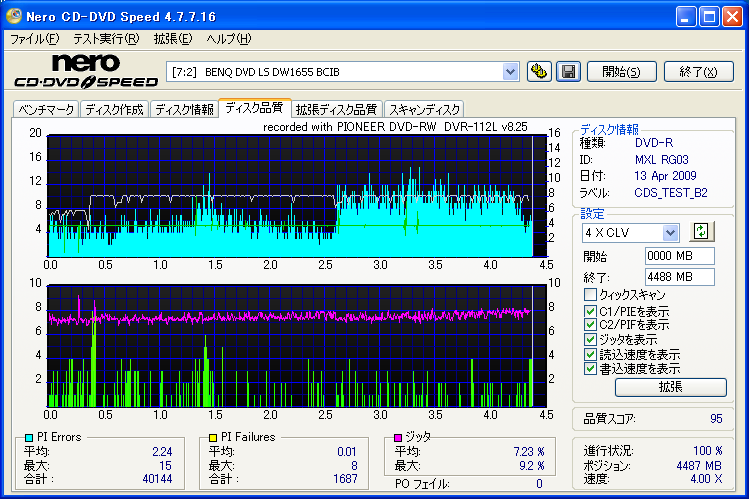This screenshot has width=749, height=499.
Task: Click the jitter maximum 9.2 %
Action: [532, 465]
